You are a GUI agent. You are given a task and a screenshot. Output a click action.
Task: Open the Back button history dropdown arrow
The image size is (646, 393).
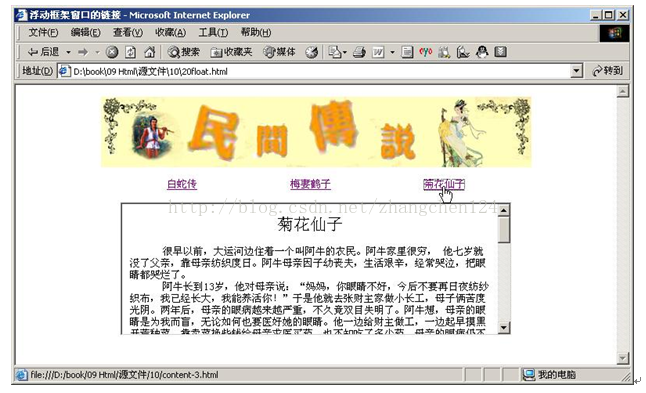tap(68, 52)
